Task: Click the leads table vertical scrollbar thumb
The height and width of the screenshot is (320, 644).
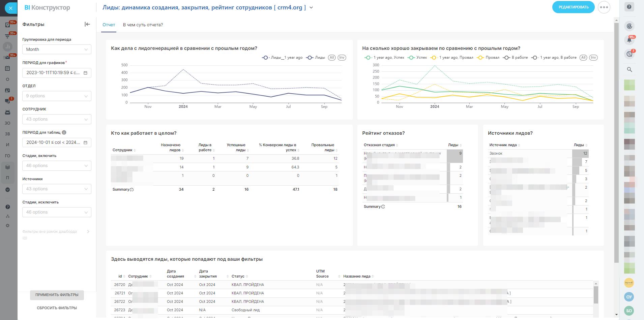Action: point(596,294)
